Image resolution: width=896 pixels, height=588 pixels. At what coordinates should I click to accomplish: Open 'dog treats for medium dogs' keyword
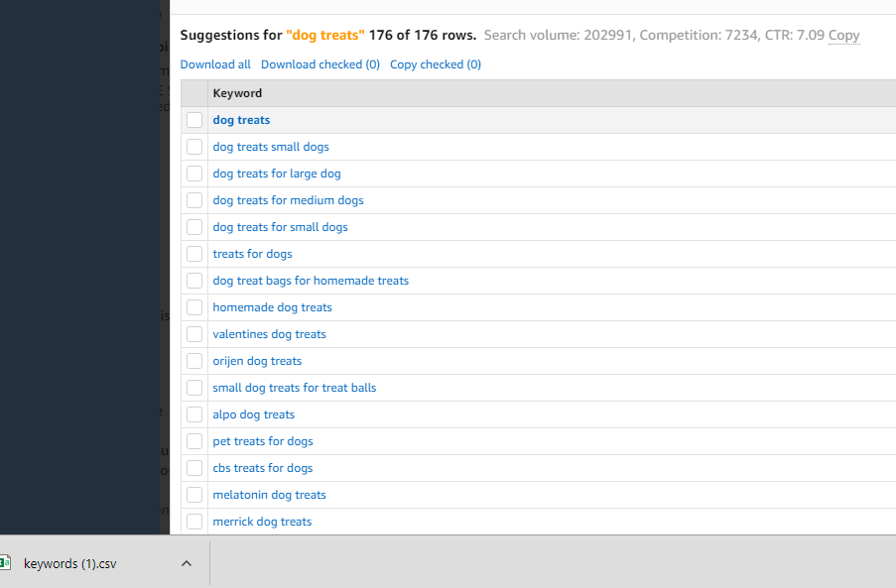point(288,200)
